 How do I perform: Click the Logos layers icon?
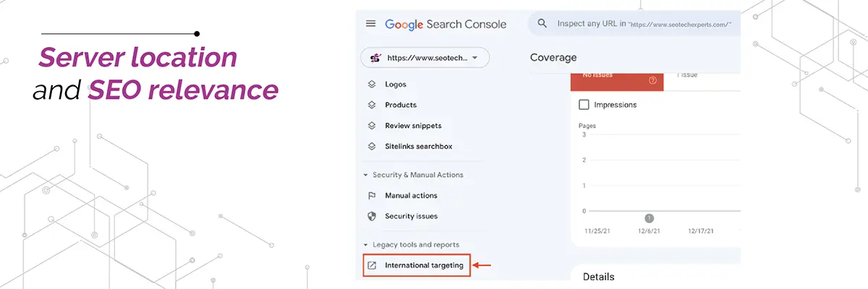tap(372, 85)
